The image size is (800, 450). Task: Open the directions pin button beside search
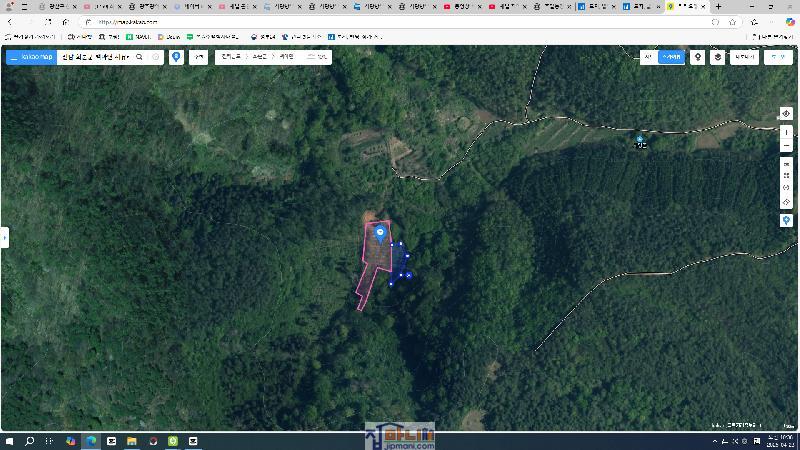(177, 58)
